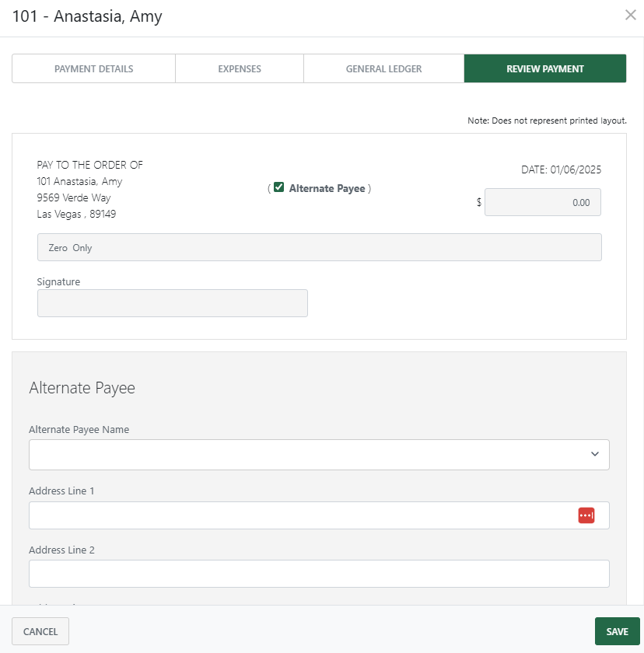Select the General Ledger tab

click(x=383, y=68)
